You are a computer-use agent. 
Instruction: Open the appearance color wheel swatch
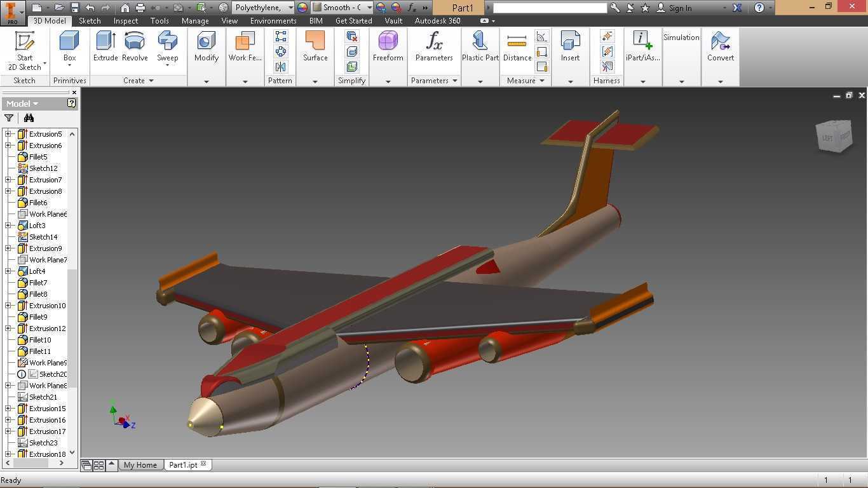[302, 8]
